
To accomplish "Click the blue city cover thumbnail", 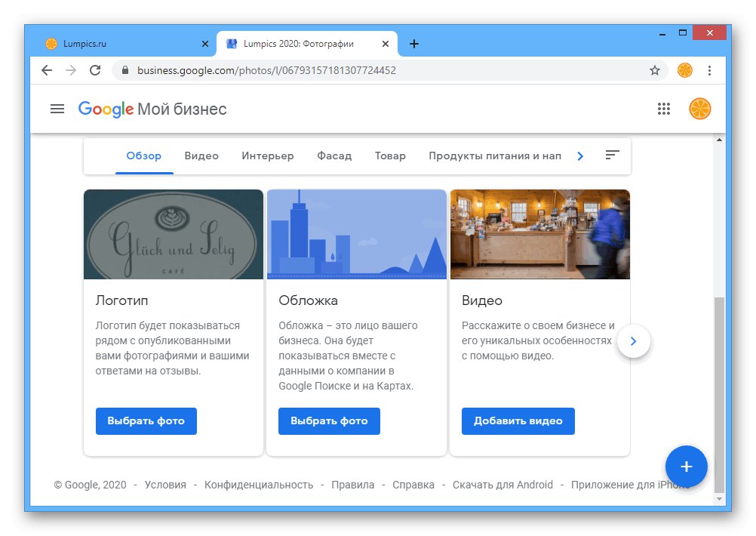I will (x=357, y=235).
